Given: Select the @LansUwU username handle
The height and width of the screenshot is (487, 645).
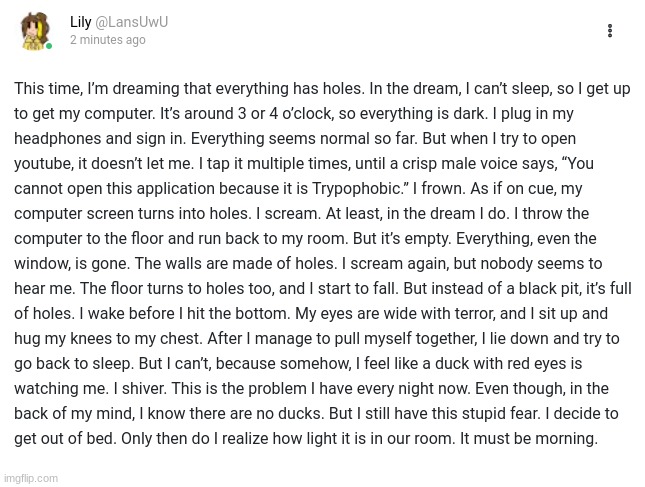Looking at the screenshot, I should coord(132,22).
